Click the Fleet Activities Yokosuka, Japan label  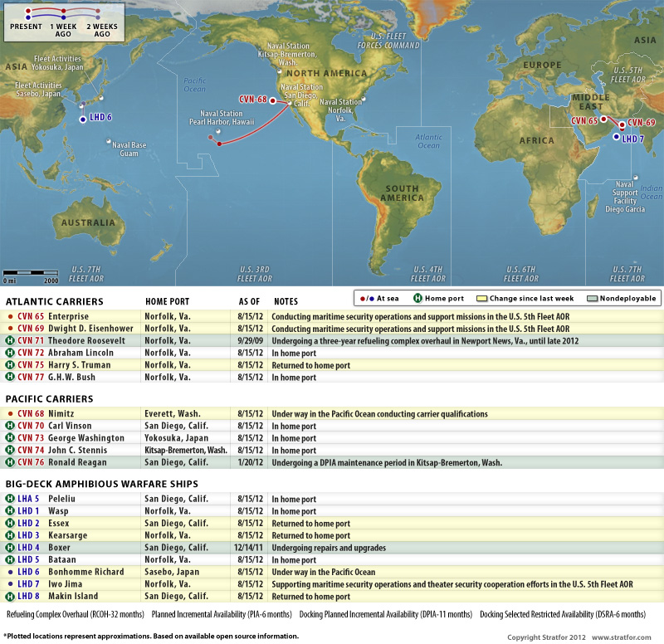(57, 63)
